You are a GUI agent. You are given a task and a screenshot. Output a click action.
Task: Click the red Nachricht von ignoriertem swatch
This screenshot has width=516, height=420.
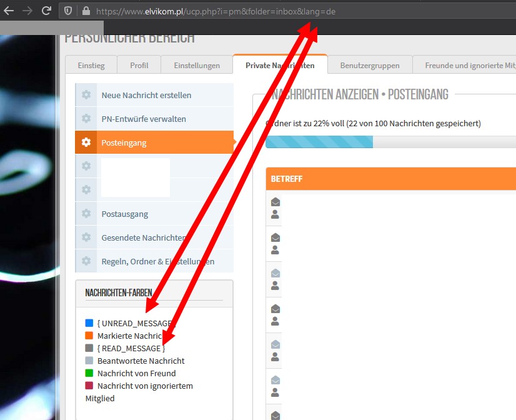click(x=89, y=386)
